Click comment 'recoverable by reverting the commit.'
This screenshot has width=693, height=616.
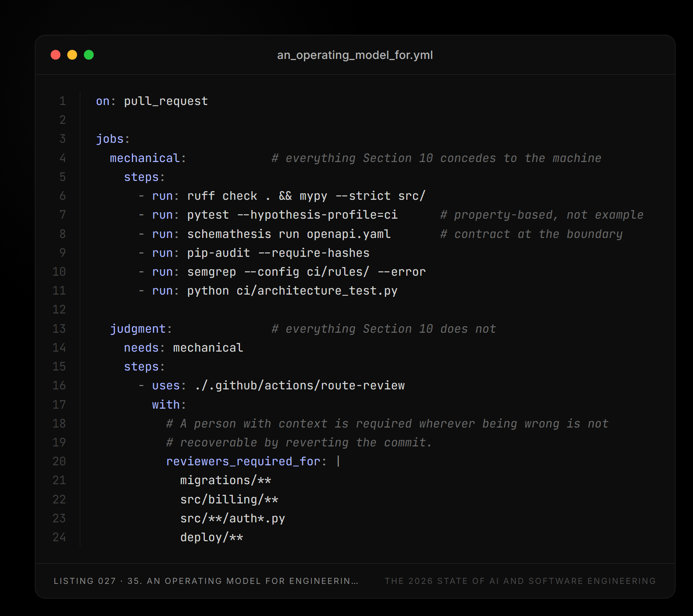tap(300, 442)
